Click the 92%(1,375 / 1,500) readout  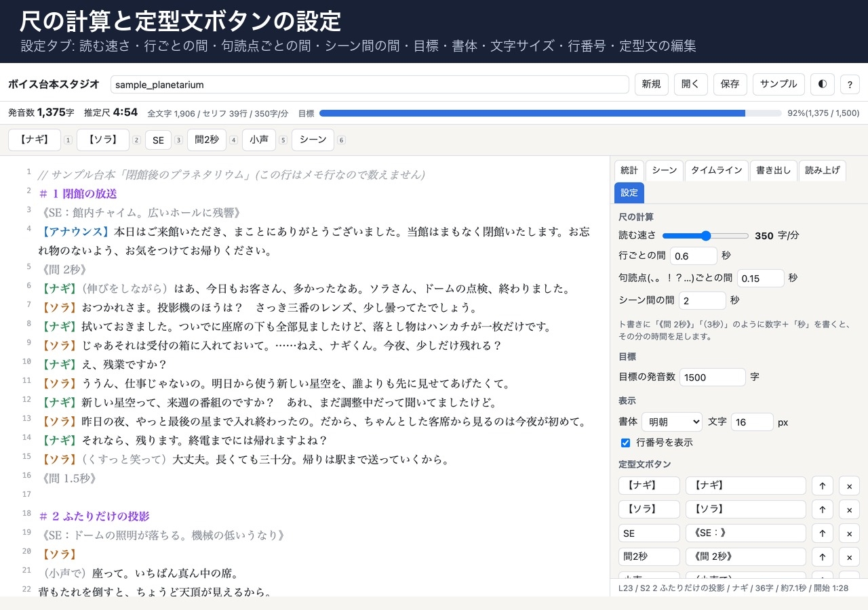pyautogui.click(x=823, y=113)
